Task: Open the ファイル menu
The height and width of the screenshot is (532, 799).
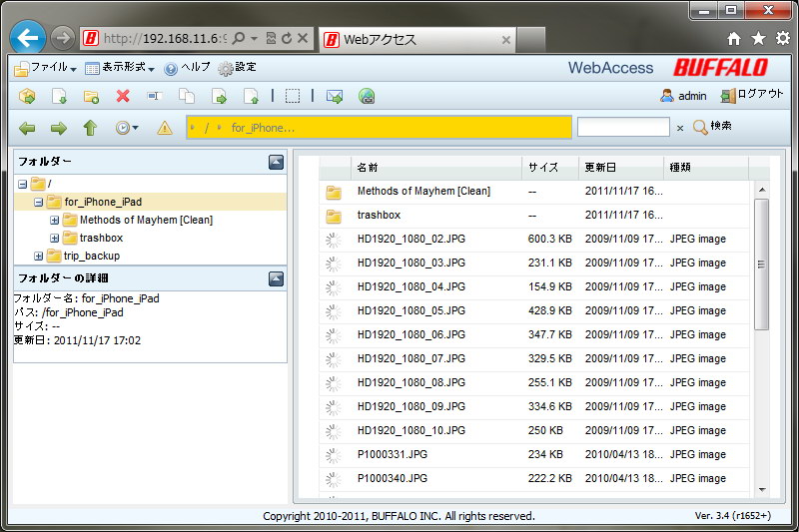Action: (46, 68)
